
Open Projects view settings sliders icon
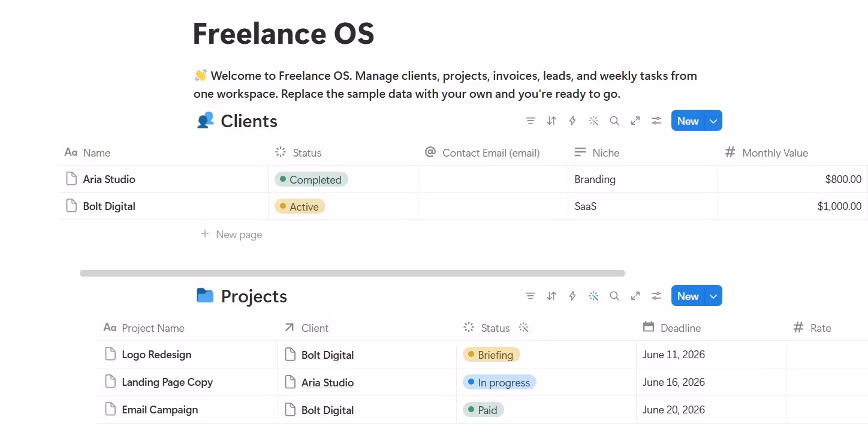coord(656,296)
